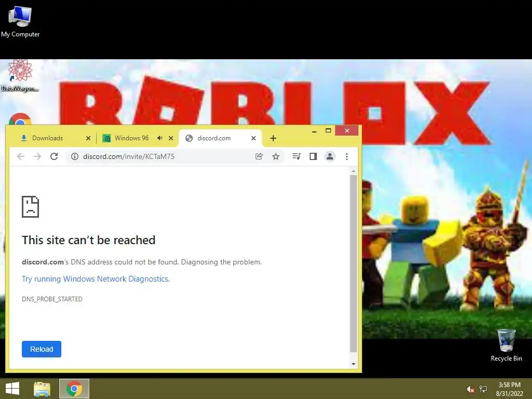Minimize the Chrome window
Viewport: 532px width, 399px height.
[x=314, y=131]
